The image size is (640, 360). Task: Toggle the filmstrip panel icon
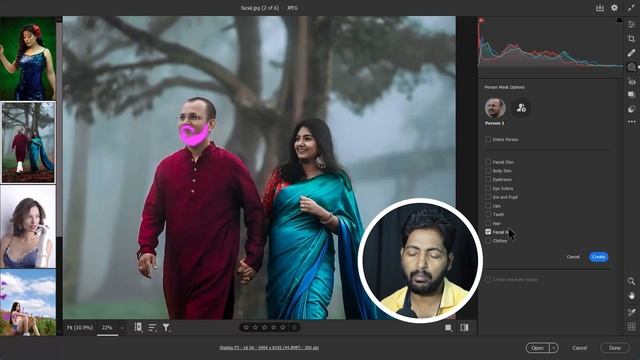138,327
